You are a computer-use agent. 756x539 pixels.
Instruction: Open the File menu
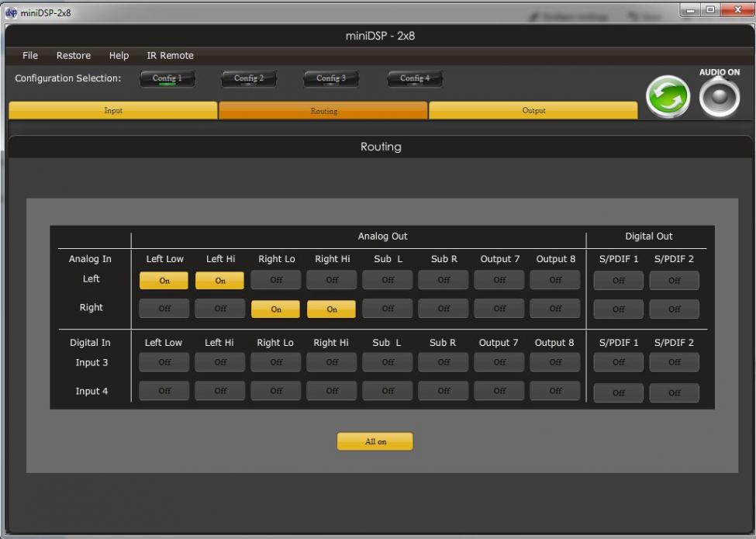pos(30,55)
